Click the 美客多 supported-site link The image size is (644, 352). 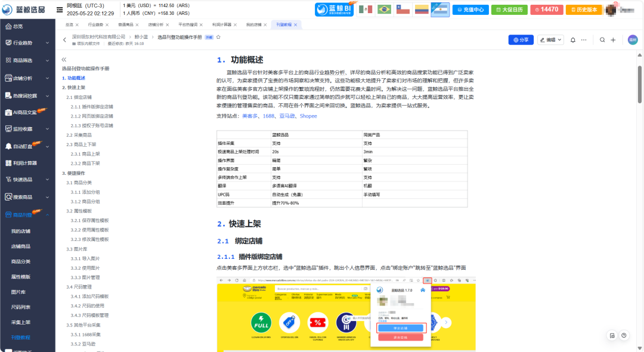click(250, 116)
